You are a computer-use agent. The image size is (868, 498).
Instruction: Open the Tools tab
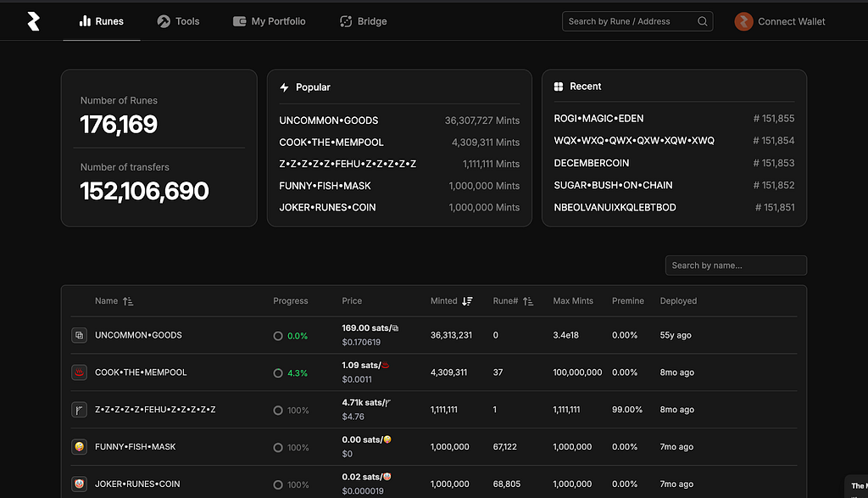pyautogui.click(x=178, y=21)
